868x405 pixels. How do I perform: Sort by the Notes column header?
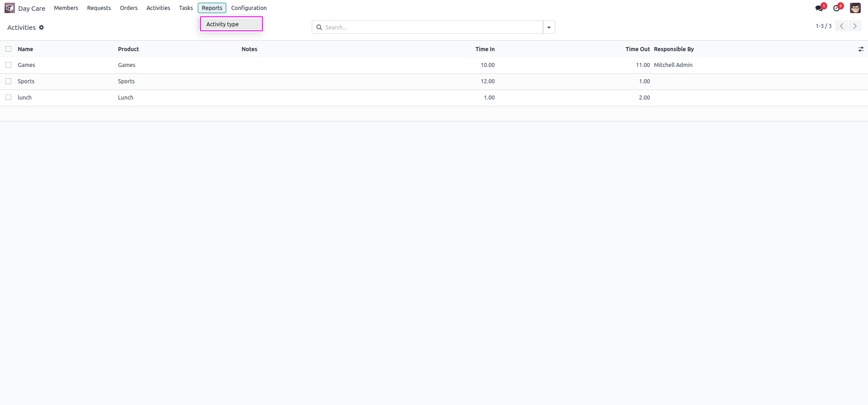pos(249,49)
